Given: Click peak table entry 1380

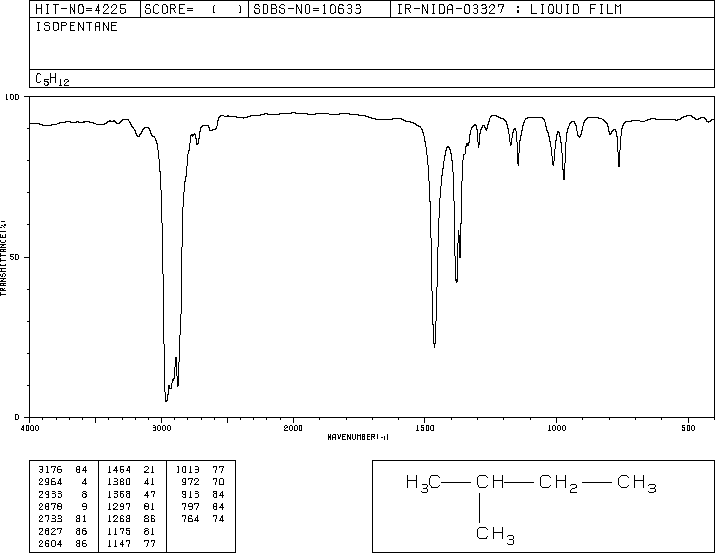Looking at the screenshot, I should pyautogui.click(x=119, y=481).
